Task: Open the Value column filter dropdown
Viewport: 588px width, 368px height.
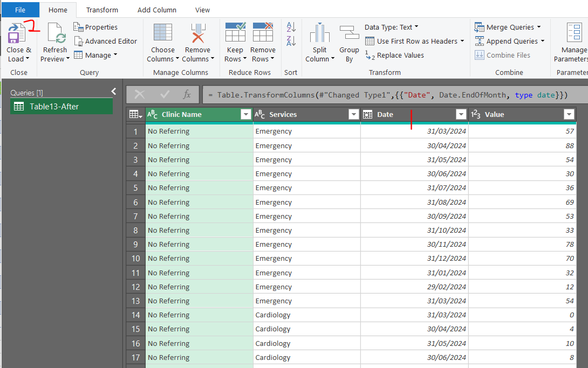Action: (569, 115)
